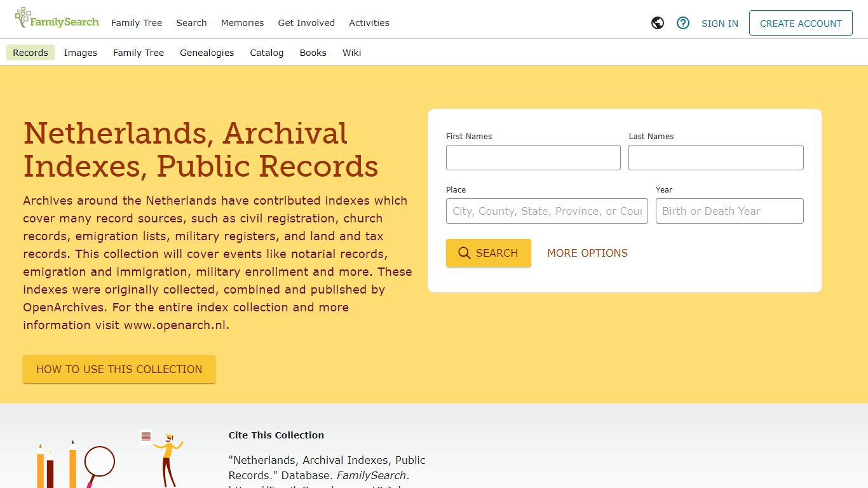Focus the Last Names field
This screenshot has width=868, height=488.
(716, 158)
